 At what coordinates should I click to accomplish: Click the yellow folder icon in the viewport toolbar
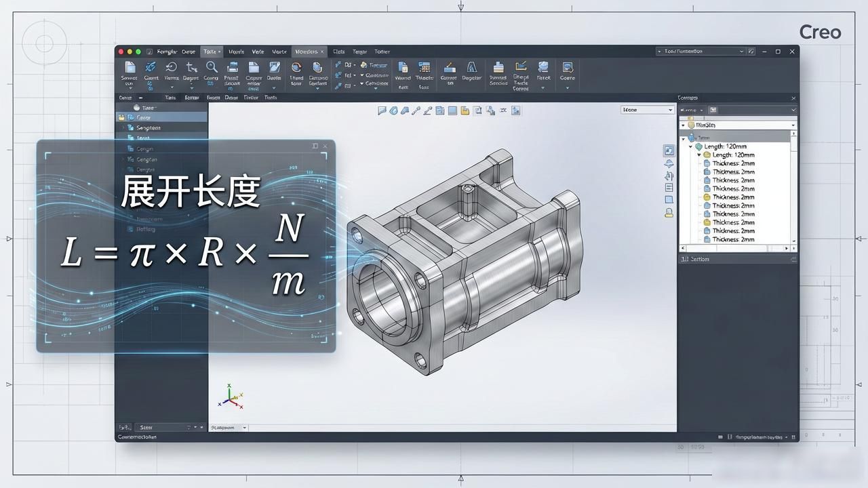point(465,110)
